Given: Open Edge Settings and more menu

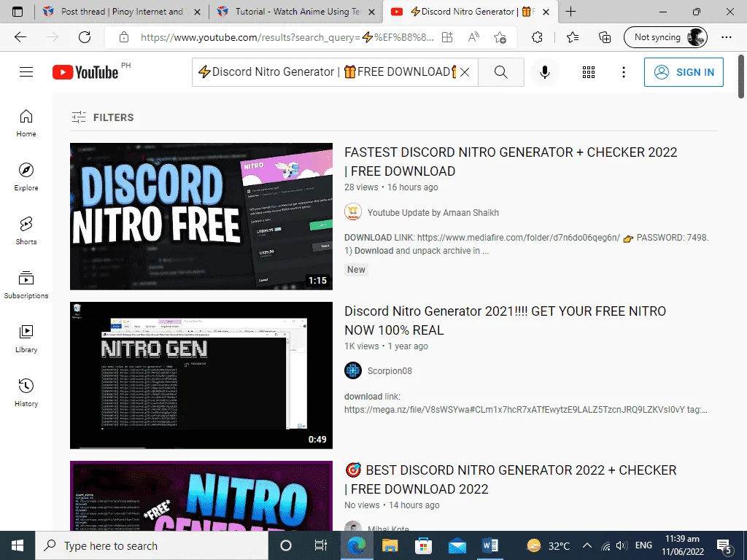Looking at the screenshot, I should (726, 37).
